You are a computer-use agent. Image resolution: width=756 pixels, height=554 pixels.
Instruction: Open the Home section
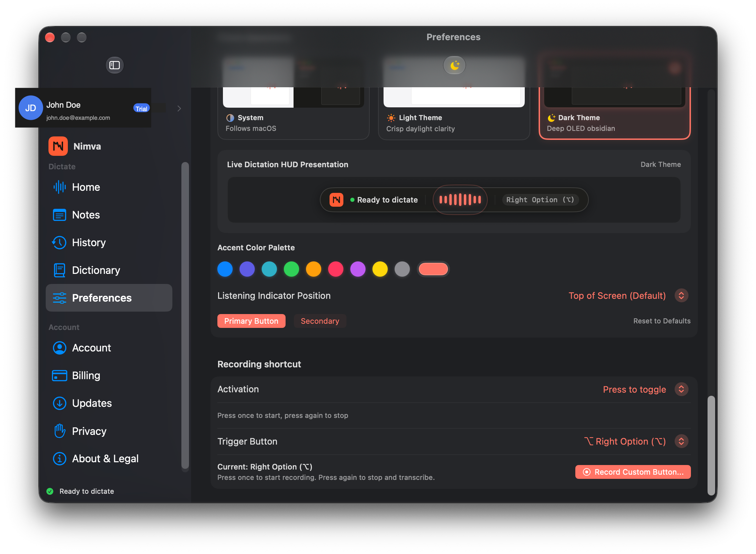click(109, 187)
